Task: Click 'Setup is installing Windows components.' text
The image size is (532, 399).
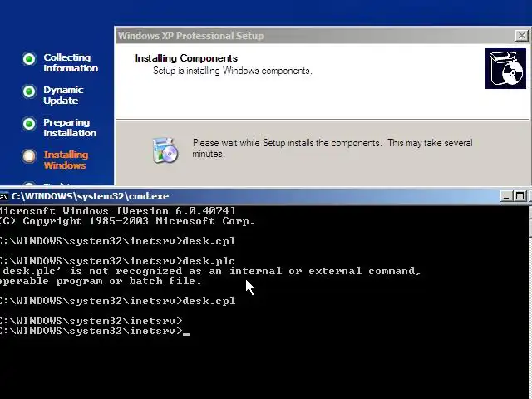Action: click(233, 71)
